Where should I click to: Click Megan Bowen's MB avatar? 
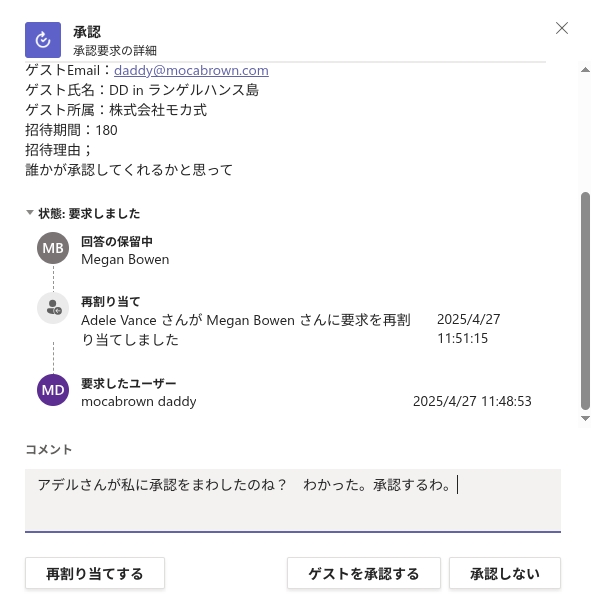53,248
